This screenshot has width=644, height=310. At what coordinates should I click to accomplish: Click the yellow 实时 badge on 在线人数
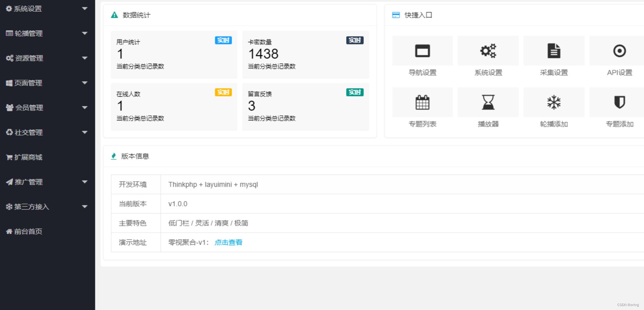coord(223,92)
